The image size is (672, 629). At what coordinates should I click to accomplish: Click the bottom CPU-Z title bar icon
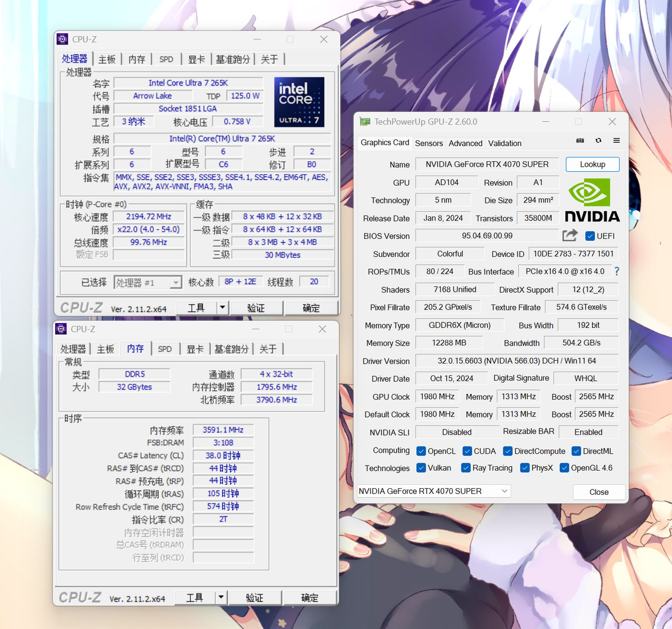61,329
